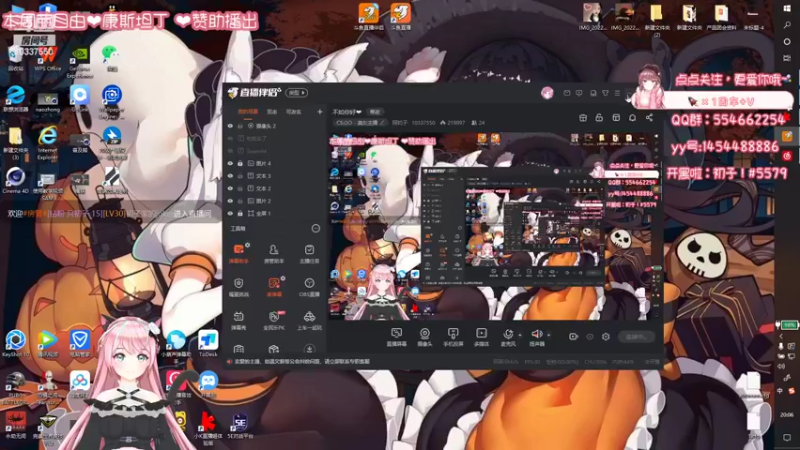Switch the mode toggle next to the app logo
The image size is (800, 450).
pos(297,93)
